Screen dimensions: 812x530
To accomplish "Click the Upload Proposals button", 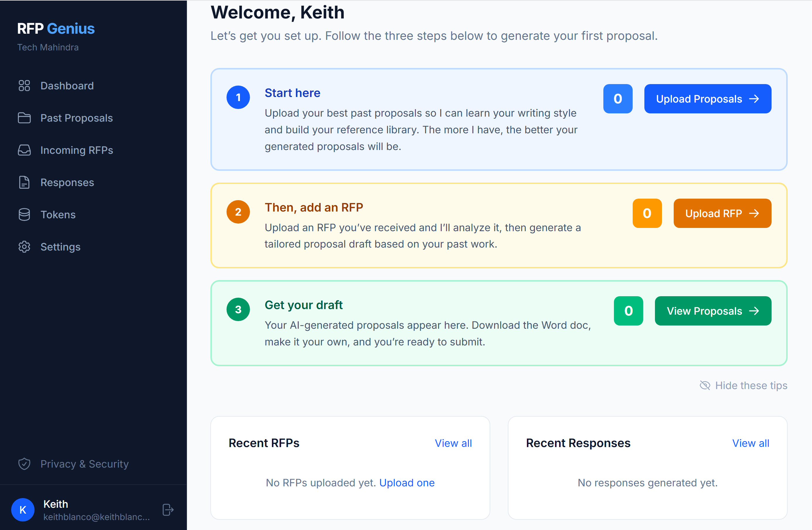I will pyautogui.click(x=707, y=98).
